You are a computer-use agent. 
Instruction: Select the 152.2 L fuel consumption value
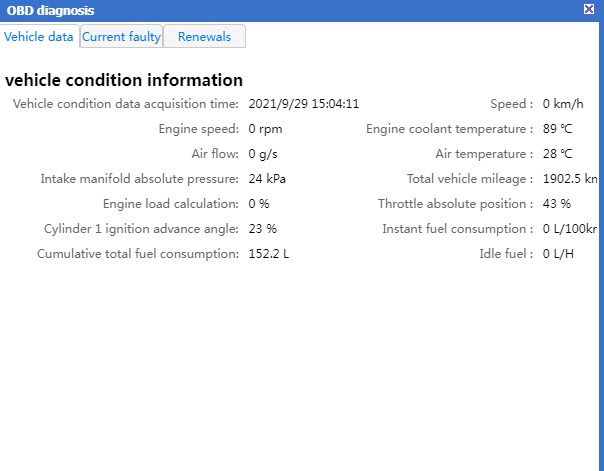269,254
